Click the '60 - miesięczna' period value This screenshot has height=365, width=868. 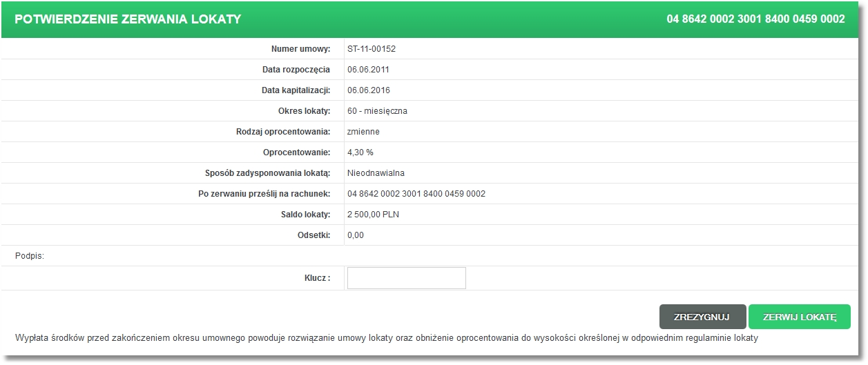pos(378,111)
